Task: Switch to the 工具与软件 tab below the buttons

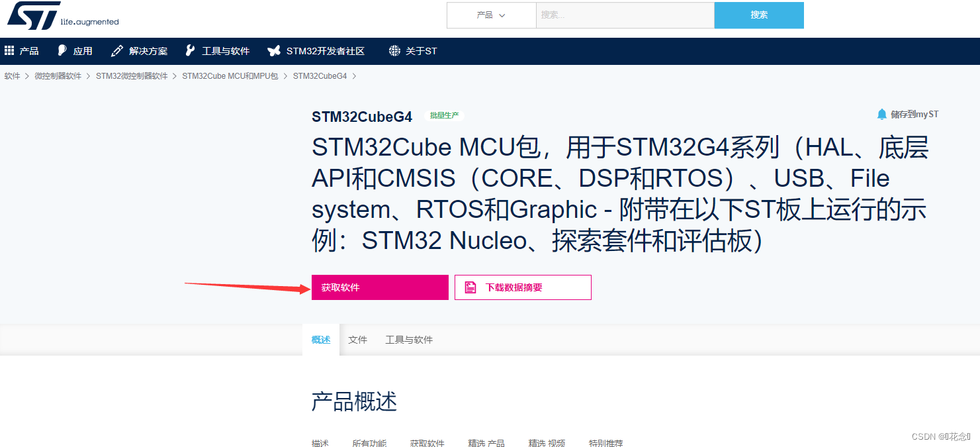Action: pyautogui.click(x=409, y=340)
